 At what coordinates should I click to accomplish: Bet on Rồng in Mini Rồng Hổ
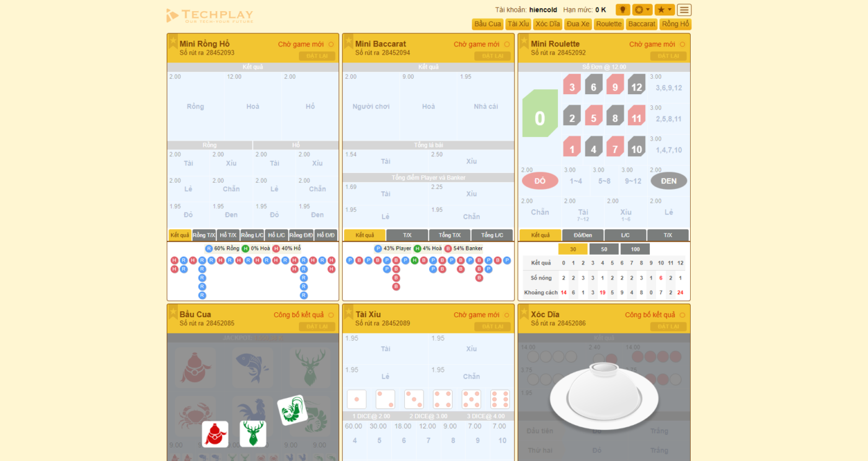click(195, 106)
